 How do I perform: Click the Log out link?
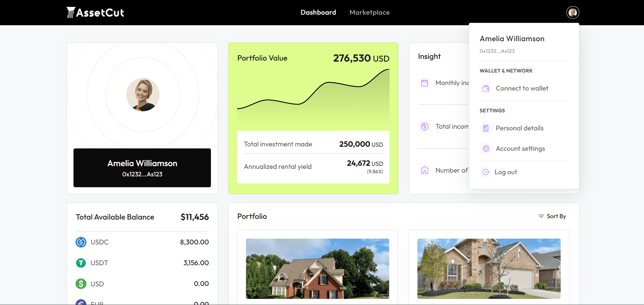tap(506, 172)
